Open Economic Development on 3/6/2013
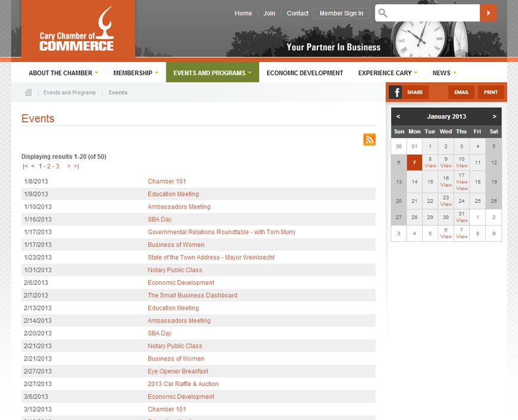The height and width of the screenshot is (420, 518). [x=181, y=397]
